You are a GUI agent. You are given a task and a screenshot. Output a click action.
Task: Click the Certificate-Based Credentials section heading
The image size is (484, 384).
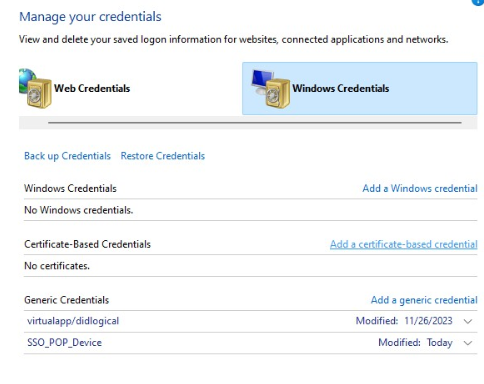click(x=87, y=244)
